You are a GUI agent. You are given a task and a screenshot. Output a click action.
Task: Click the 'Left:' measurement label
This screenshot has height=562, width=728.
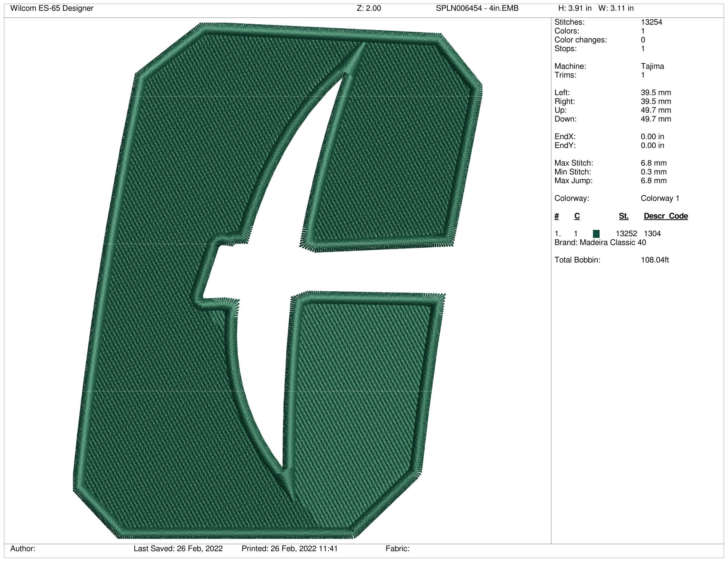point(562,92)
